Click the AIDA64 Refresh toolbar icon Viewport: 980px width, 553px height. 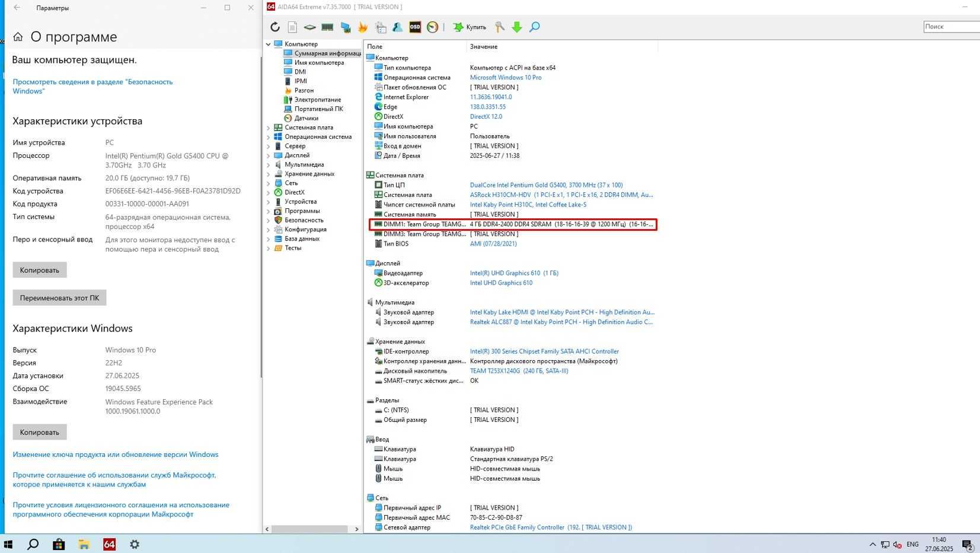(x=275, y=27)
